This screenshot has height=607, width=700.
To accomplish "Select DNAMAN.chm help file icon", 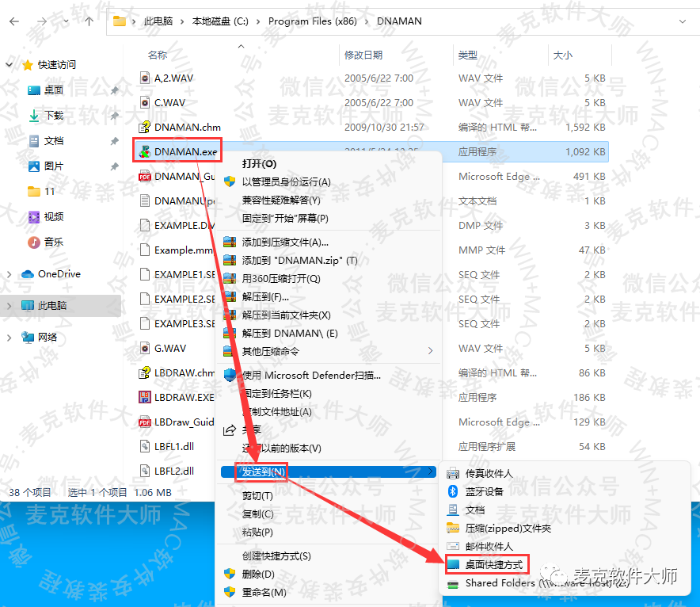I will (x=144, y=128).
